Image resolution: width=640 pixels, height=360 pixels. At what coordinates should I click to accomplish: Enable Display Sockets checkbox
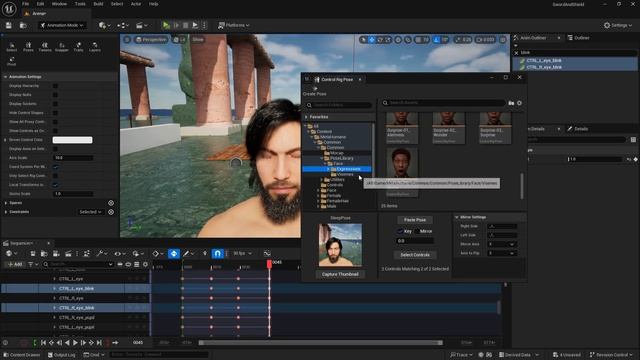pos(56,104)
